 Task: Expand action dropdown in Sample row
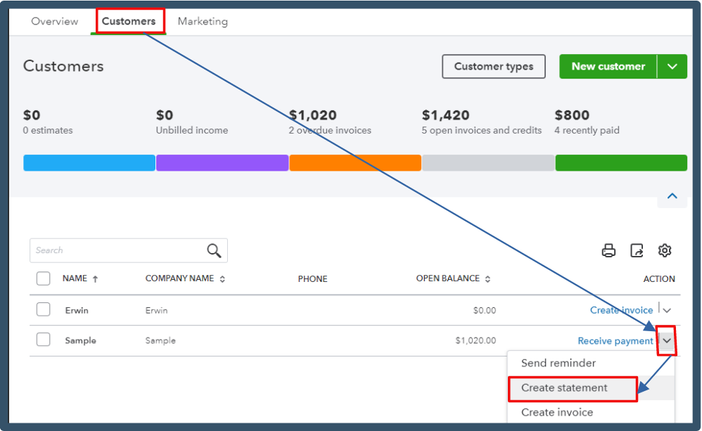(x=667, y=341)
